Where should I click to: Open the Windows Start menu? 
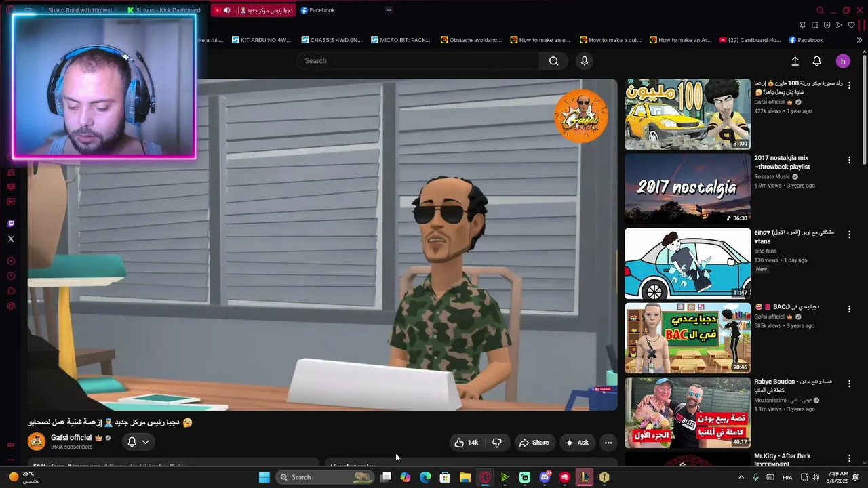[264, 477]
